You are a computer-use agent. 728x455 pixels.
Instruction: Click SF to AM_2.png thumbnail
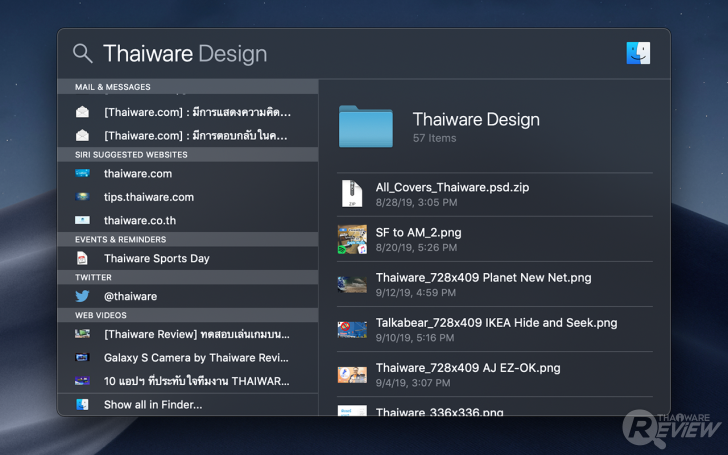coord(352,239)
